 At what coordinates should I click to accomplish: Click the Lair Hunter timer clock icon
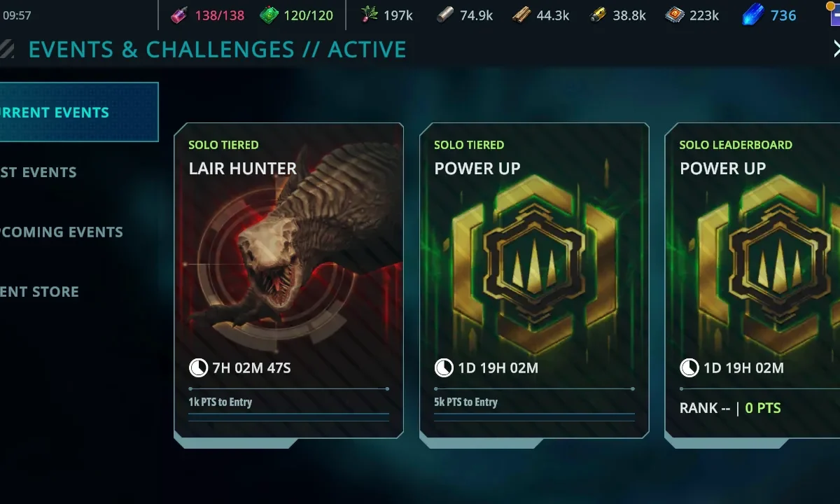tap(198, 367)
